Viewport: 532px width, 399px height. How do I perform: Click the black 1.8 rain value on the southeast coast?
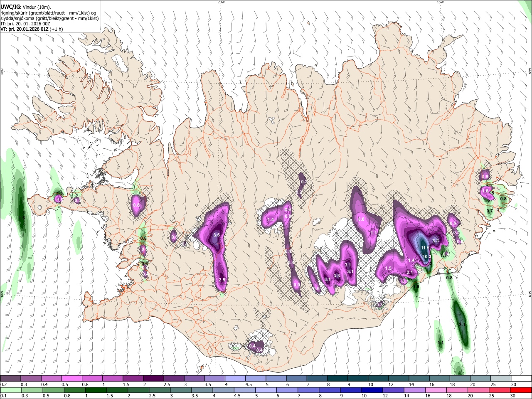tap(416, 286)
